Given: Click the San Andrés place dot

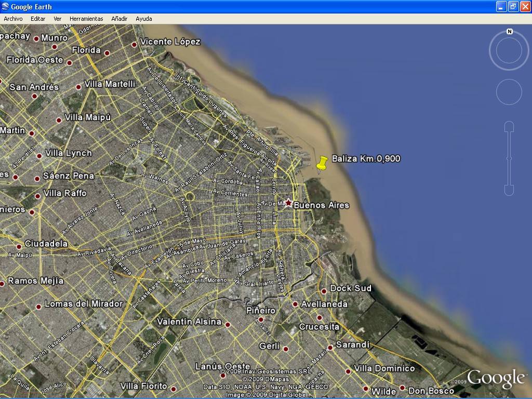Looking at the screenshot, I should click(34, 96).
